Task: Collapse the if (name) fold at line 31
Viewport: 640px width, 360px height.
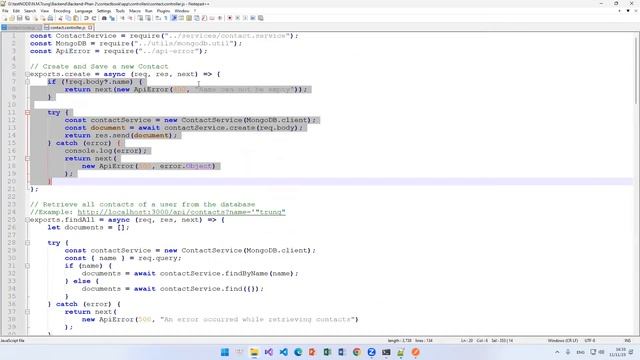Action: click(27, 266)
